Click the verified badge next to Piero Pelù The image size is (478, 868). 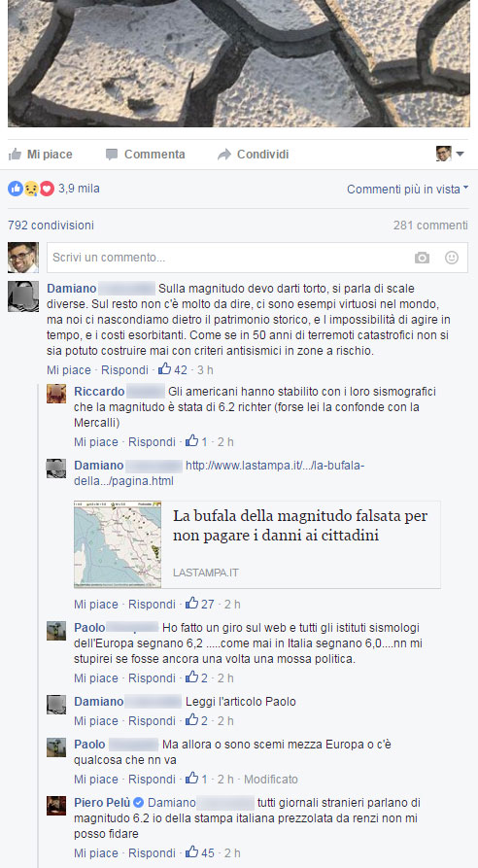click(139, 803)
